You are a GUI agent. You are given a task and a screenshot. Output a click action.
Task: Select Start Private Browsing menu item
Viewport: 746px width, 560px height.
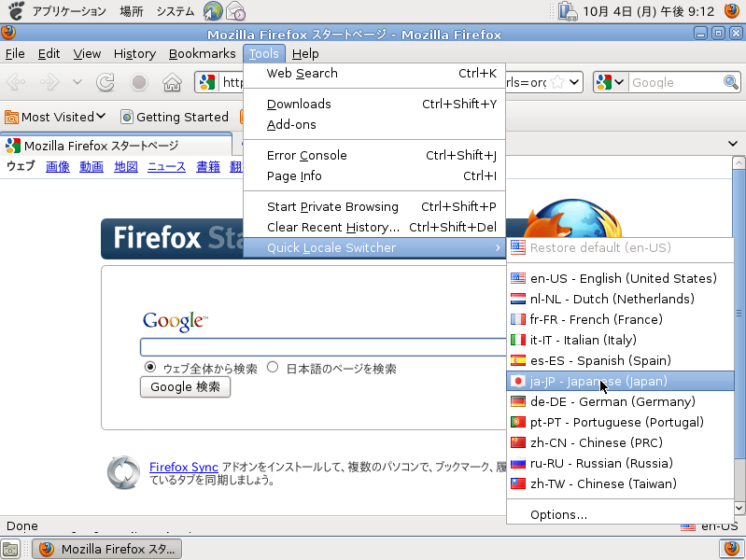(x=332, y=206)
